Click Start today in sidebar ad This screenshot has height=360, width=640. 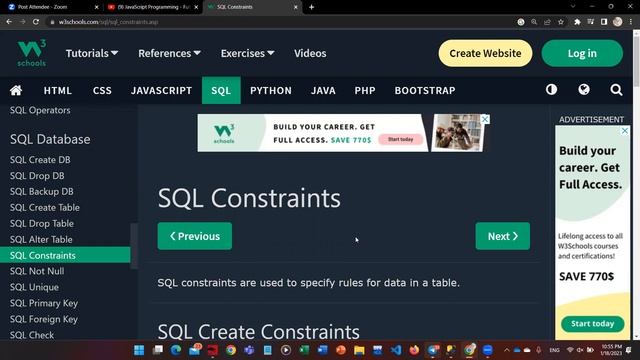coord(593,324)
